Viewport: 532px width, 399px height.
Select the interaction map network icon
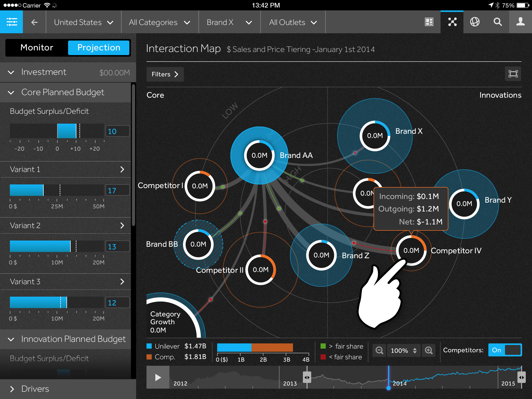[452, 22]
